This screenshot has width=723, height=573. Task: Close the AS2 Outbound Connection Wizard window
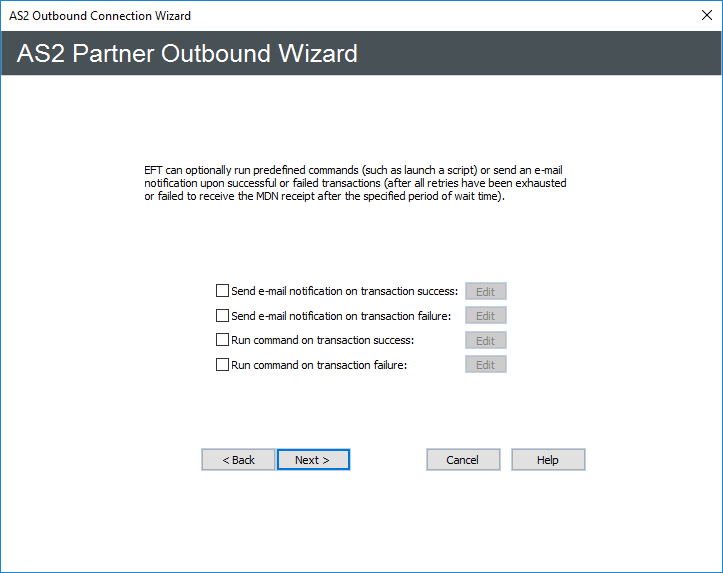click(703, 15)
